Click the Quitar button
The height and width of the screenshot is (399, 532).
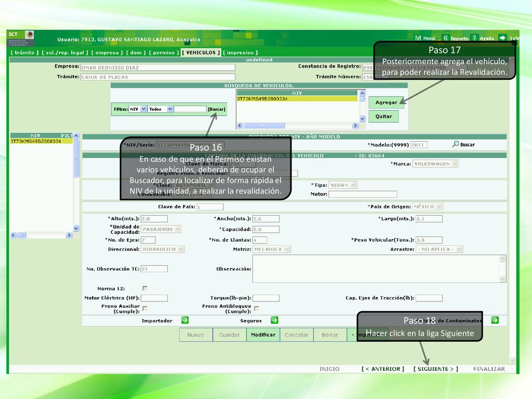(383, 116)
